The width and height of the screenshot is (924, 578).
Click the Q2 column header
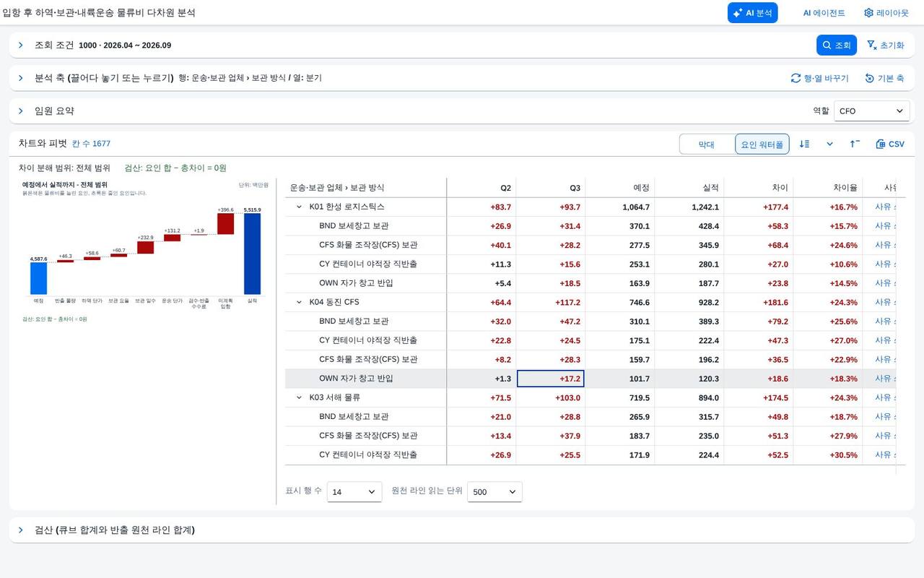481,188
